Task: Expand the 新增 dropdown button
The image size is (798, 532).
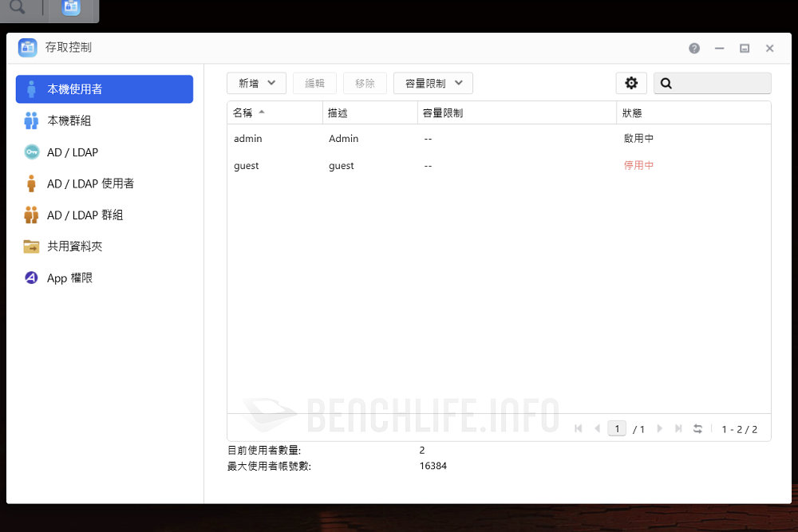Action: point(256,83)
